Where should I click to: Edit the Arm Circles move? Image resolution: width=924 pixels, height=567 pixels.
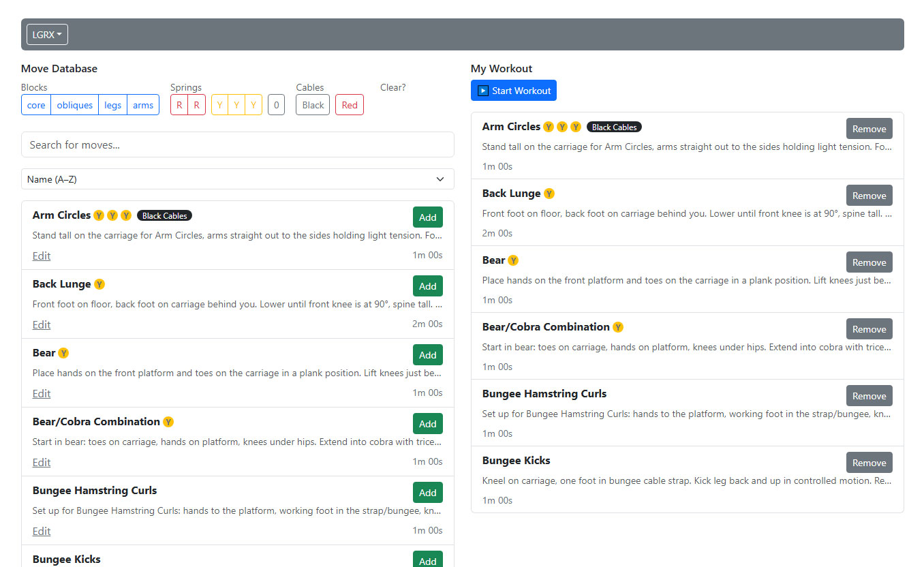click(42, 256)
